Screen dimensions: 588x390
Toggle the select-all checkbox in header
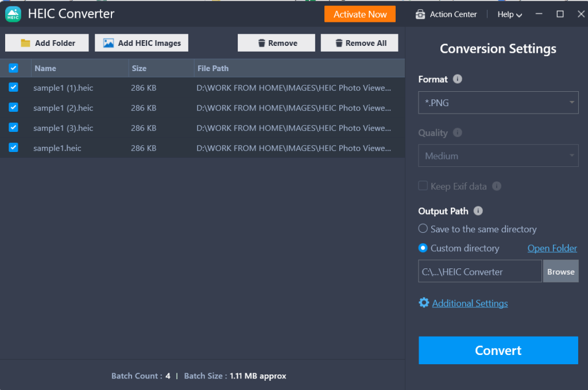[14, 68]
